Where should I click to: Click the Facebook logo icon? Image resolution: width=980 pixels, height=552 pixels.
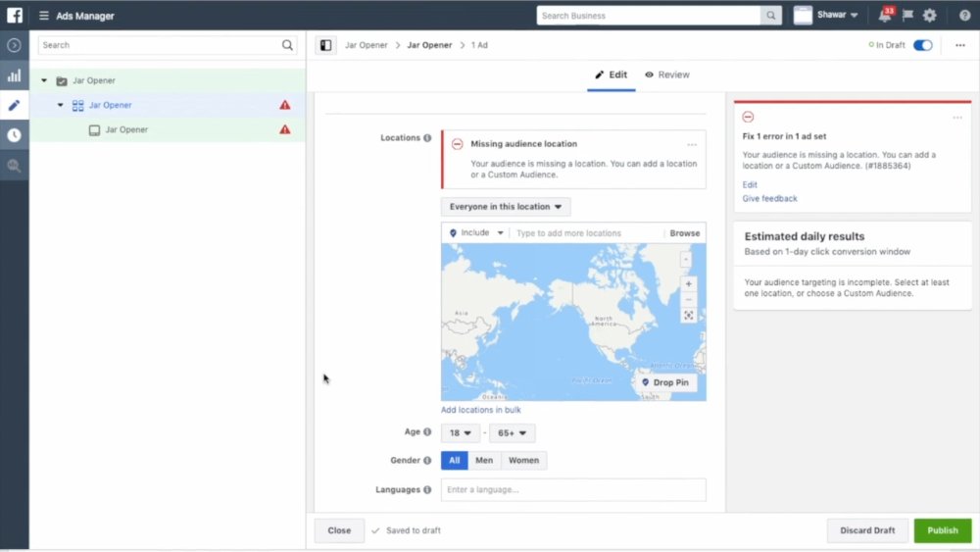point(15,15)
